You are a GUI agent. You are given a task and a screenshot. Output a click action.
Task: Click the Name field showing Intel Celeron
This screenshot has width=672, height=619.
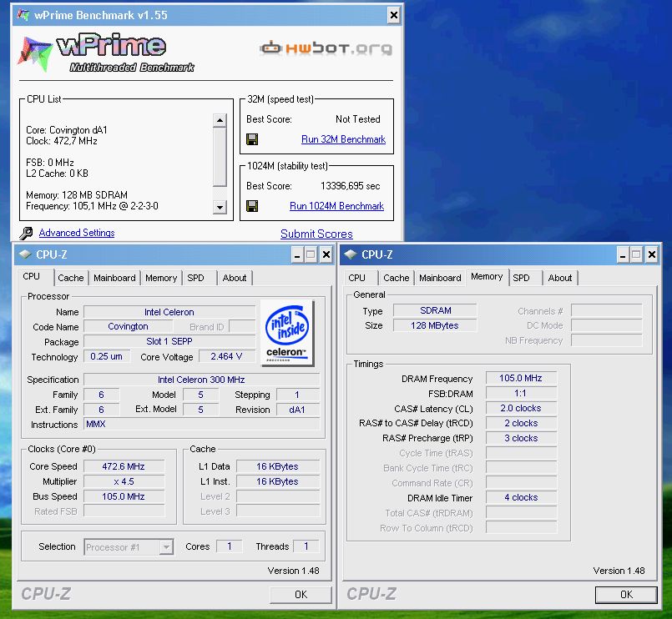(169, 312)
